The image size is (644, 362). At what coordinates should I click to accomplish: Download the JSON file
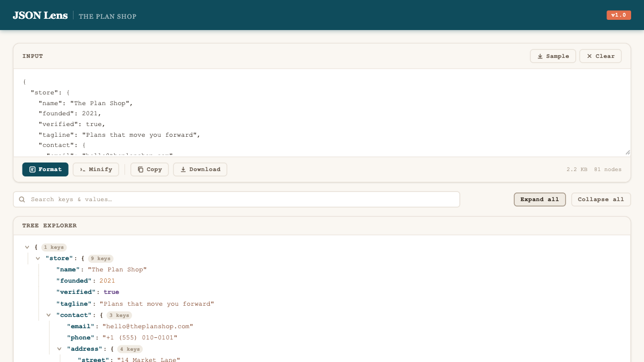200,169
